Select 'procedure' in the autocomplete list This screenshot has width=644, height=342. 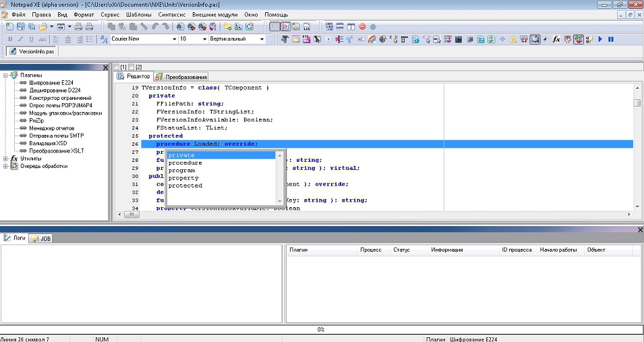(185, 163)
